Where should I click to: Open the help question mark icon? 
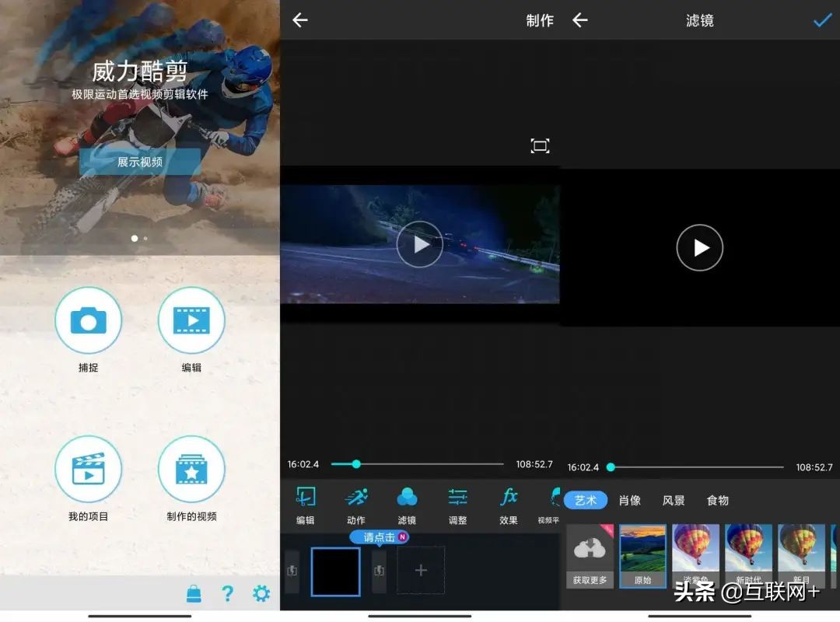click(227, 593)
